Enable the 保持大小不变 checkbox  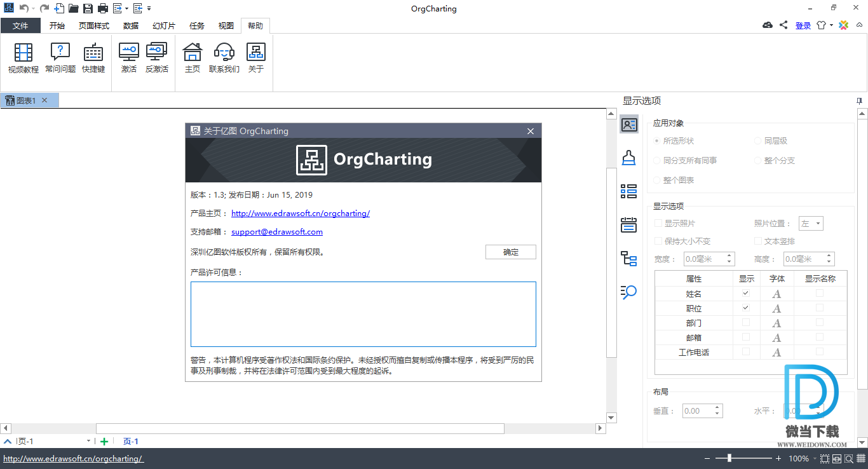coord(658,241)
